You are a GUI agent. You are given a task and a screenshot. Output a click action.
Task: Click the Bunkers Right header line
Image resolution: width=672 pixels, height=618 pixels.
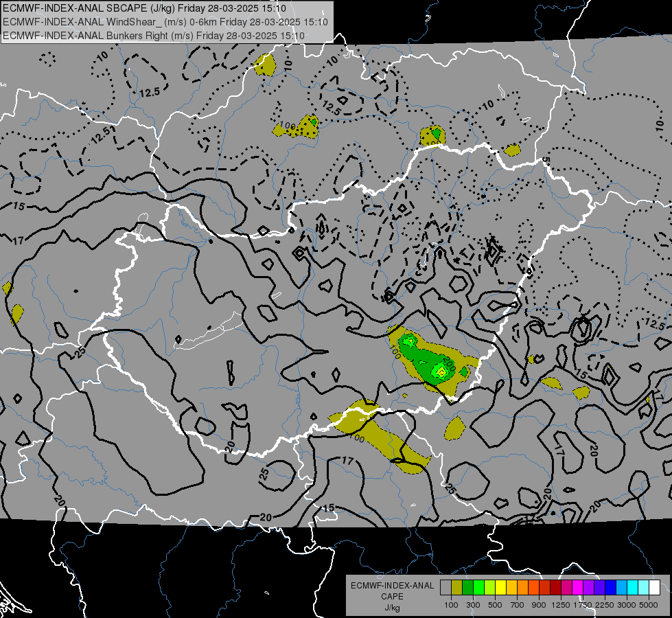[x=154, y=36]
